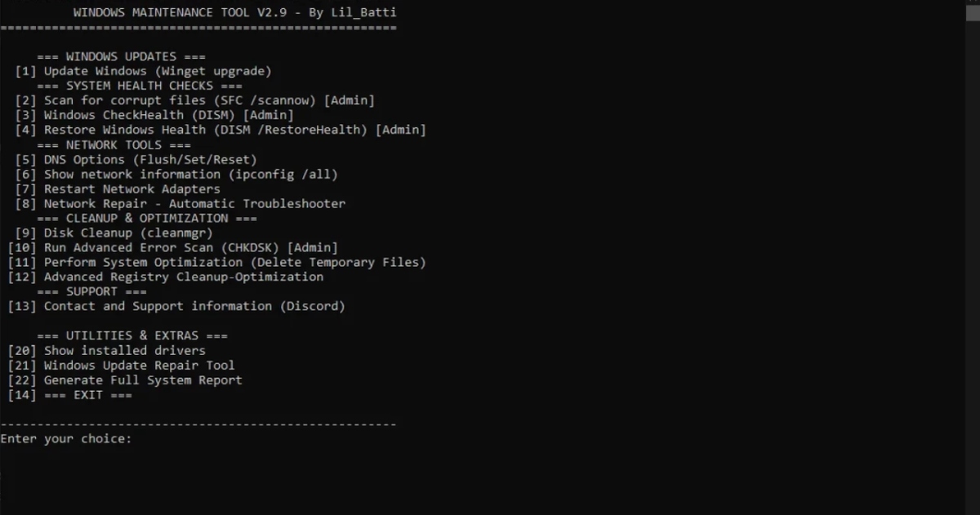Click Perform System Optimization entry
The height and width of the screenshot is (515, 980).
(x=217, y=262)
